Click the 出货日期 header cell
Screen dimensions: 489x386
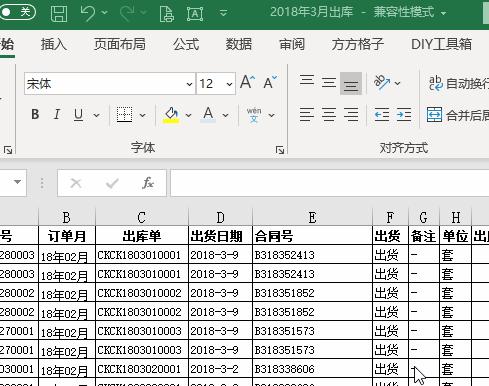point(220,236)
